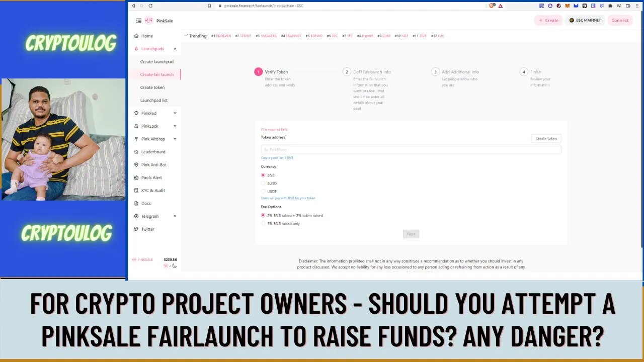Open trending token #5 $DEWO
Viewport: 644px width, 362px height.
[314, 36]
